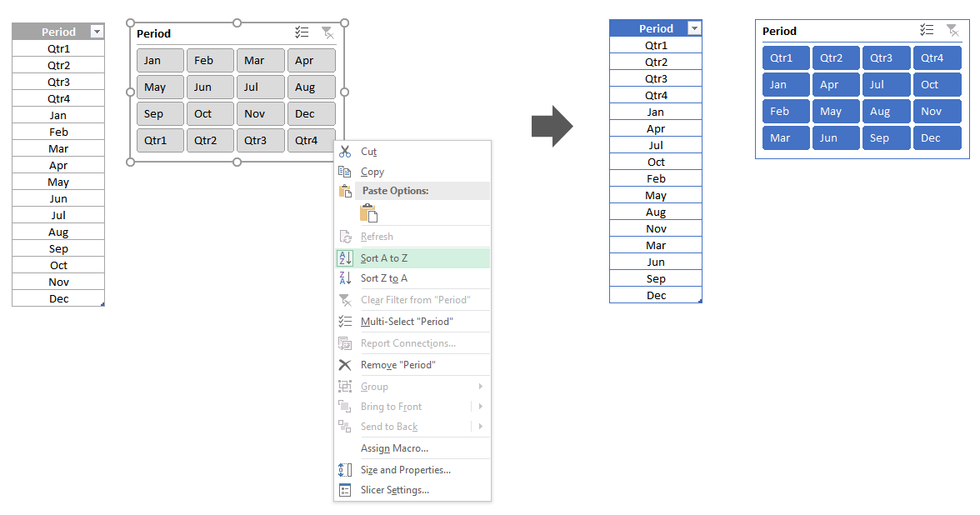The width and height of the screenshot is (980, 515).
Task: Click the Cut scissors icon
Action: pos(346,152)
